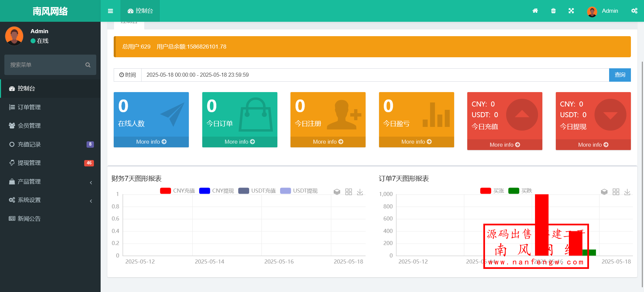Click the home icon in top bar

click(x=535, y=11)
